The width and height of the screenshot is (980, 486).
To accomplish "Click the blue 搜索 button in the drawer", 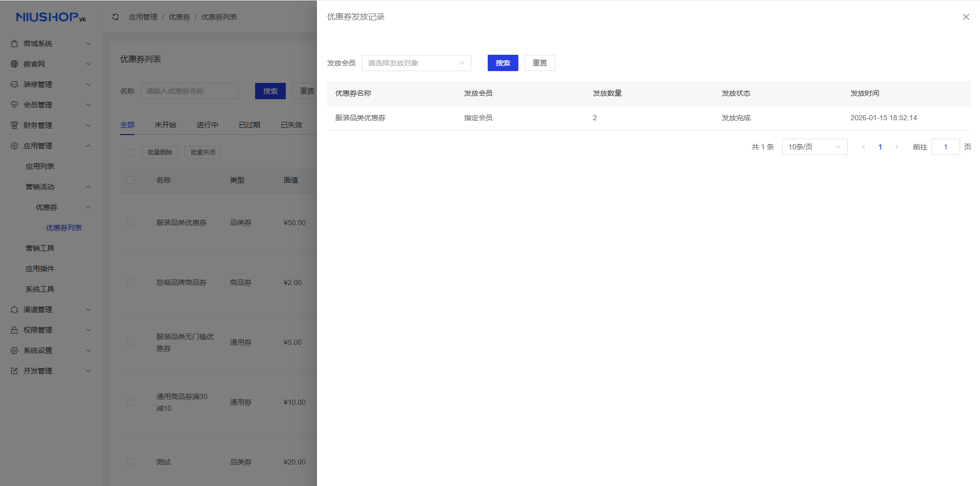I will (x=503, y=63).
